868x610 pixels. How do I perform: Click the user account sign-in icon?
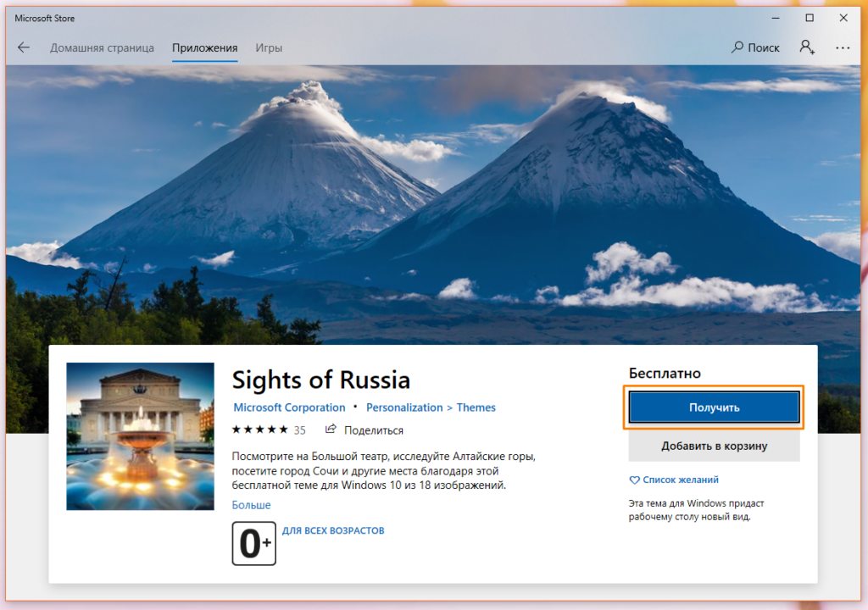coord(807,47)
